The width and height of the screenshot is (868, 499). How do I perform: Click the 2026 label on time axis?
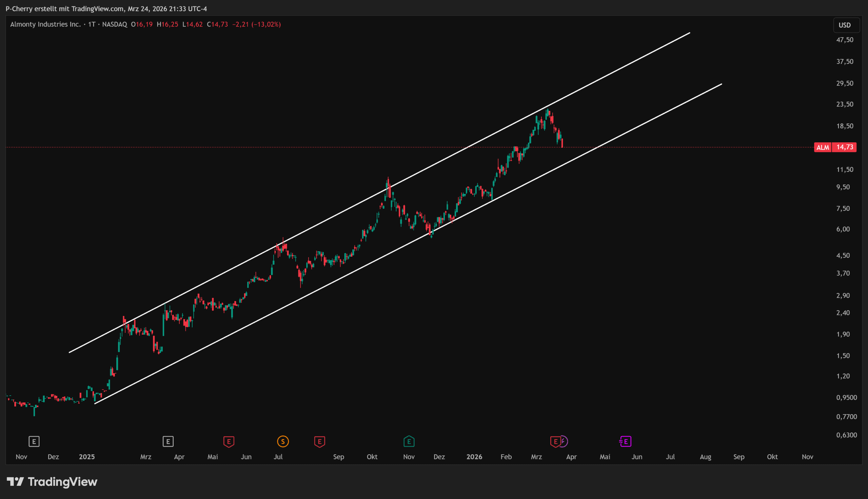pyautogui.click(x=474, y=457)
